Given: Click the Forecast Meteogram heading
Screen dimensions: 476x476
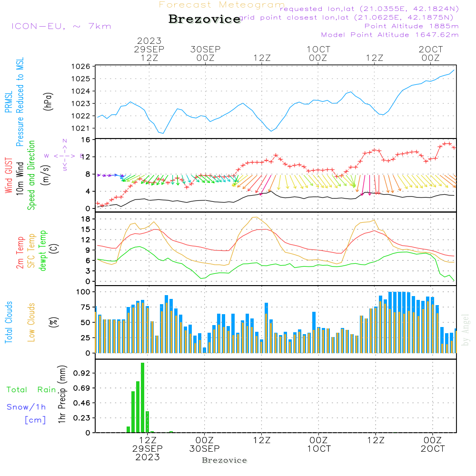Looking at the screenshot, I should tap(222, 5).
